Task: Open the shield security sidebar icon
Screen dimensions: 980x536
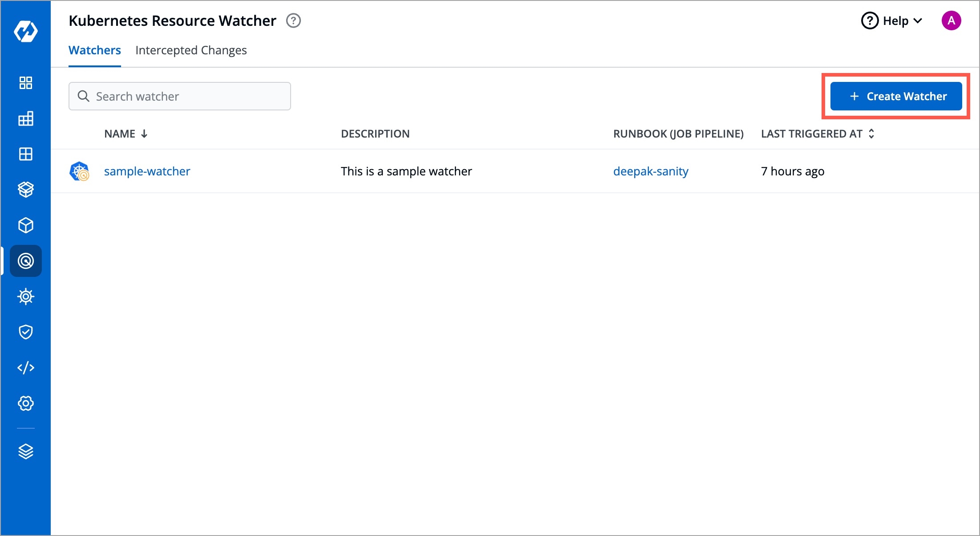Action: [26, 332]
